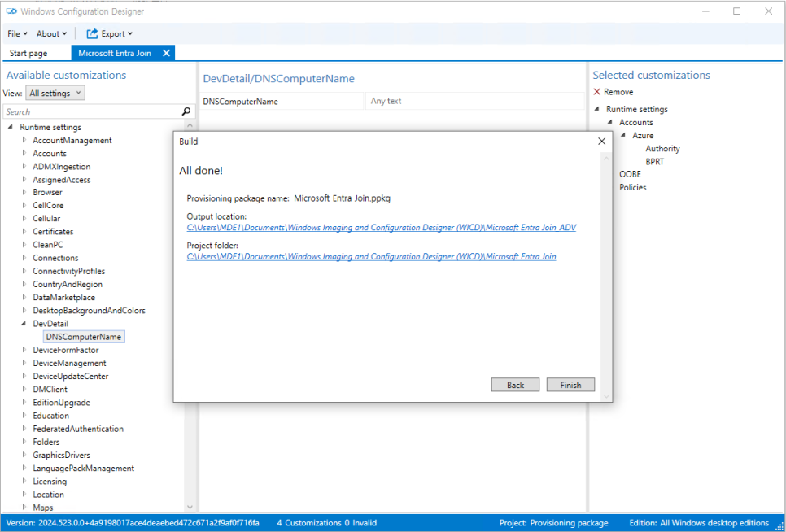The height and width of the screenshot is (532, 786).
Task: Expand the AssignedAccess node
Action: pyautogui.click(x=24, y=179)
